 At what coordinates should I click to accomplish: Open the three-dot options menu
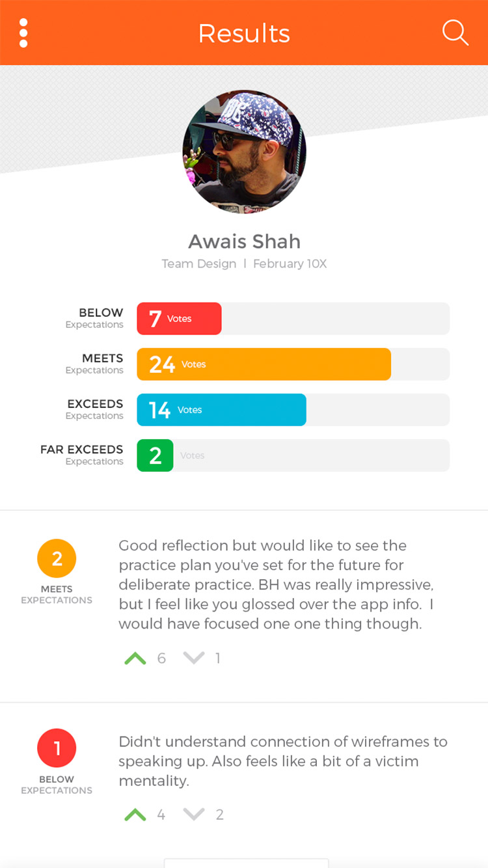23,33
